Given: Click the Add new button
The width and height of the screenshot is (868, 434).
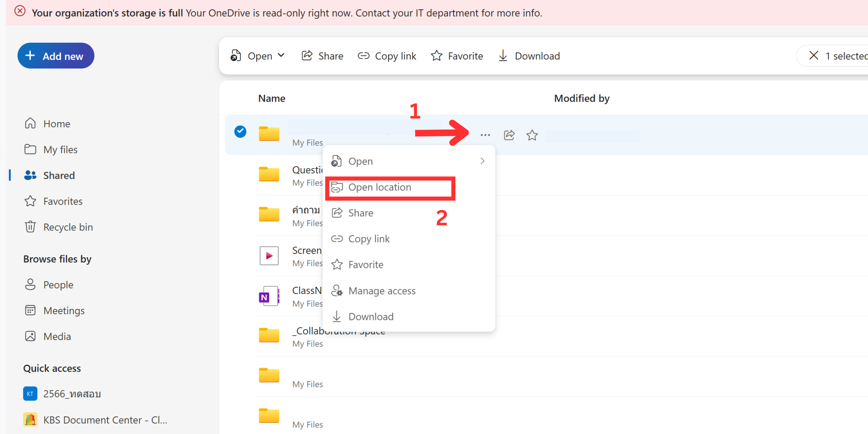Looking at the screenshot, I should point(56,56).
